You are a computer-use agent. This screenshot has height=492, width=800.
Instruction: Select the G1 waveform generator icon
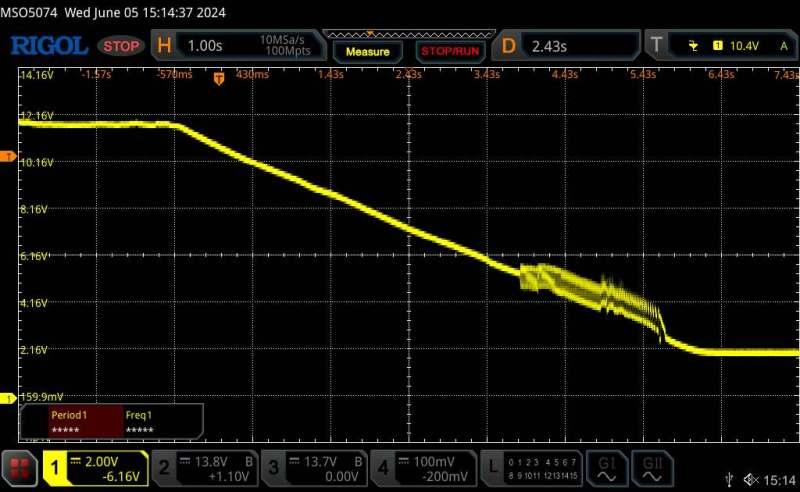[607, 467]
